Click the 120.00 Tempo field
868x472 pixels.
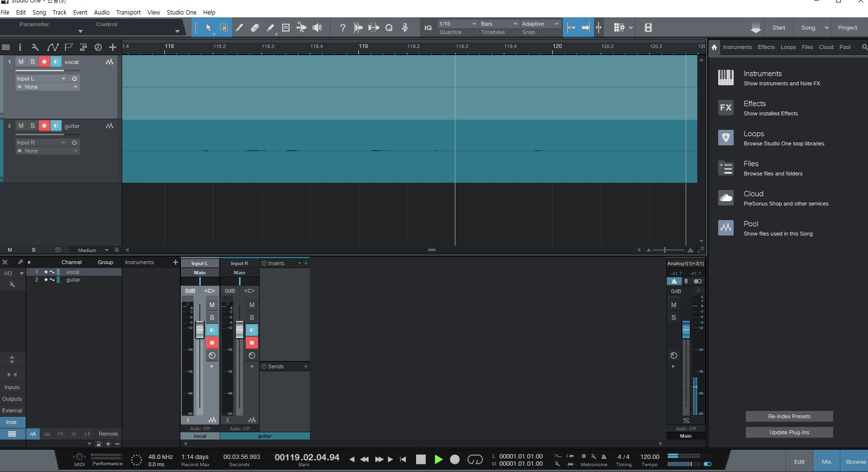(x=649, y=456)
